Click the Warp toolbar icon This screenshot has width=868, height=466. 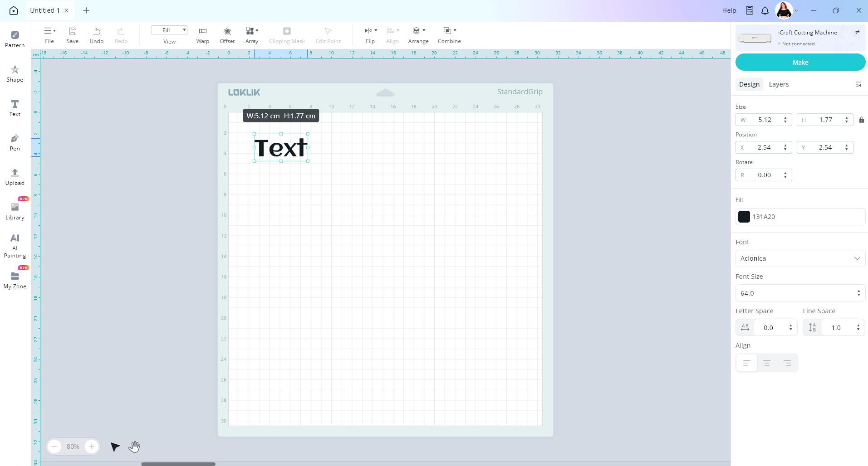203,34
